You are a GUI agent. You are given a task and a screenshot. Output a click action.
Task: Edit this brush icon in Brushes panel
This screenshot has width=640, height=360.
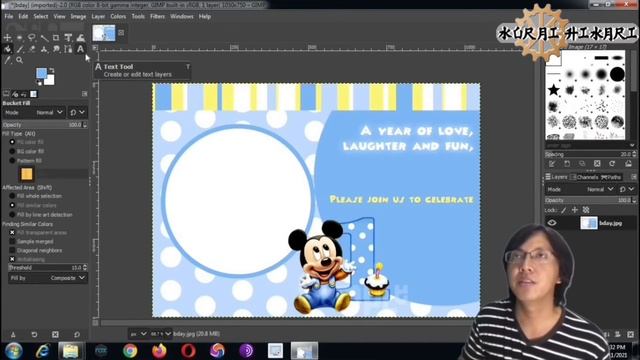tap(552, 164)
